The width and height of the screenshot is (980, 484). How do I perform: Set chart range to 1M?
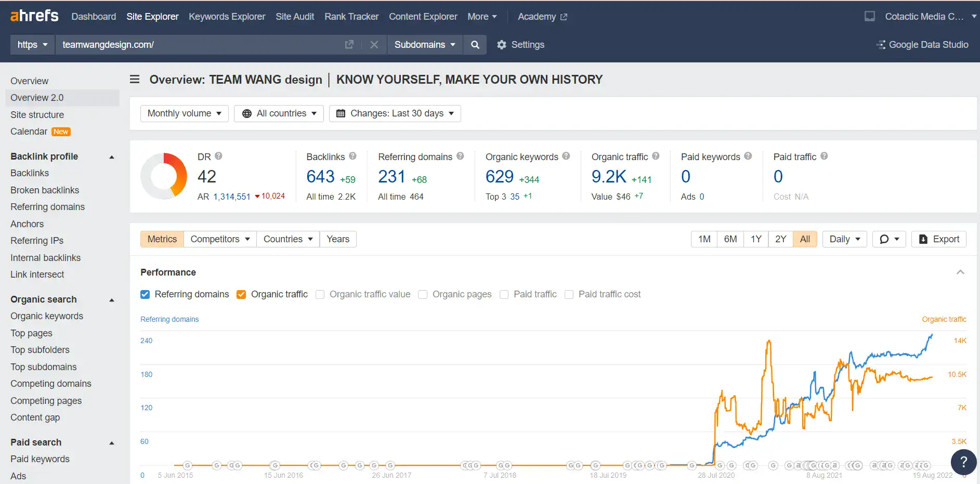pos(704,239)
